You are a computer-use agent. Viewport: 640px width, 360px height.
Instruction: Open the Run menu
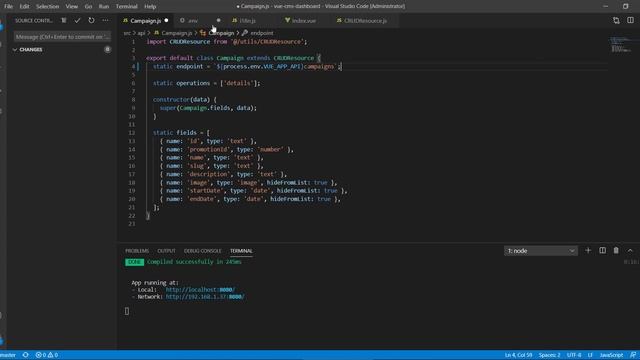104,7
